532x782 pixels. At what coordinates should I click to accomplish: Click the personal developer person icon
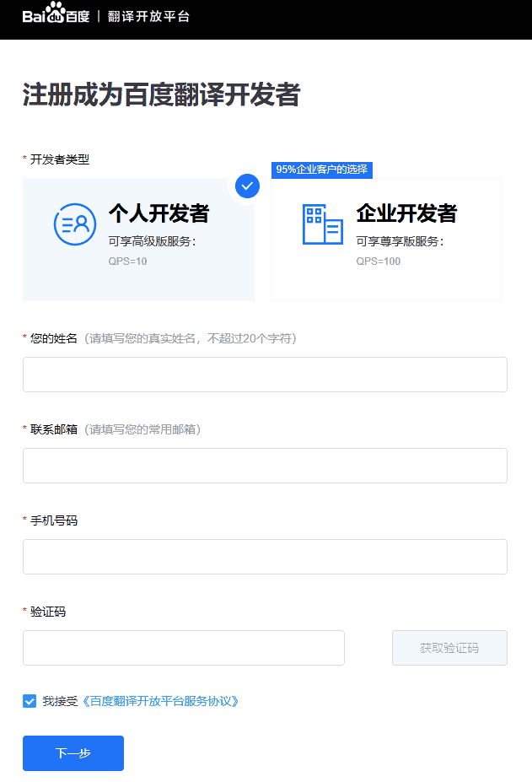click(x=75, y=224)
